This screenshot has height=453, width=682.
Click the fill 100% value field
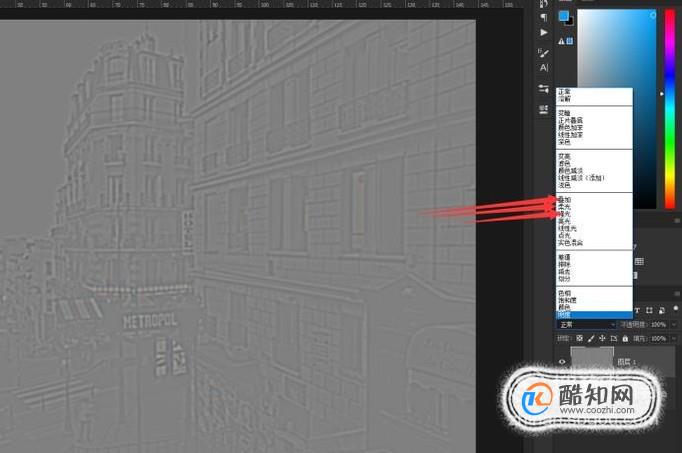pos(659,338)
